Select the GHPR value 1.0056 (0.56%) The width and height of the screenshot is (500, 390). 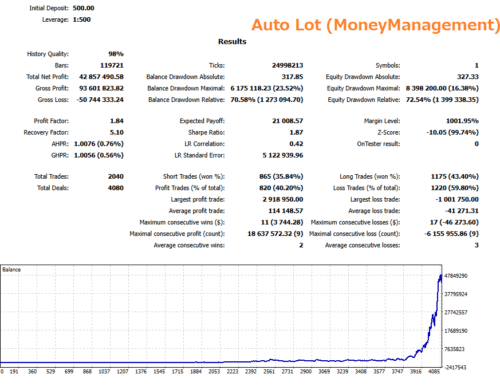(99, 155)
